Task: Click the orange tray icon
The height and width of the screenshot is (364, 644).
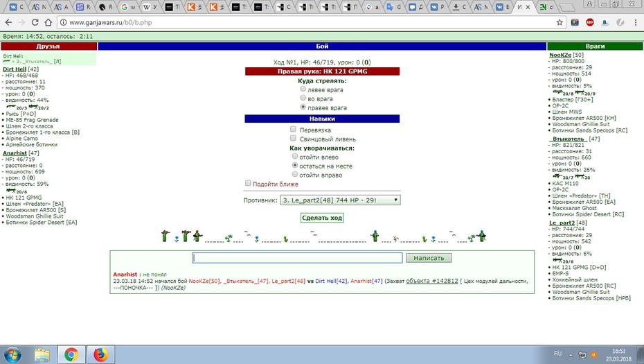Action: (x=594, y=354)
